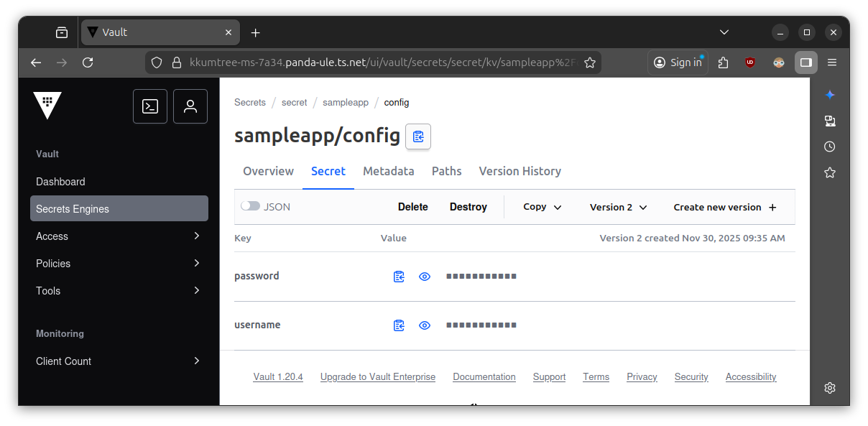Screen dimensions: 868x426
Task: Open the uBlock Origin extension
Action: click(750, 62)
